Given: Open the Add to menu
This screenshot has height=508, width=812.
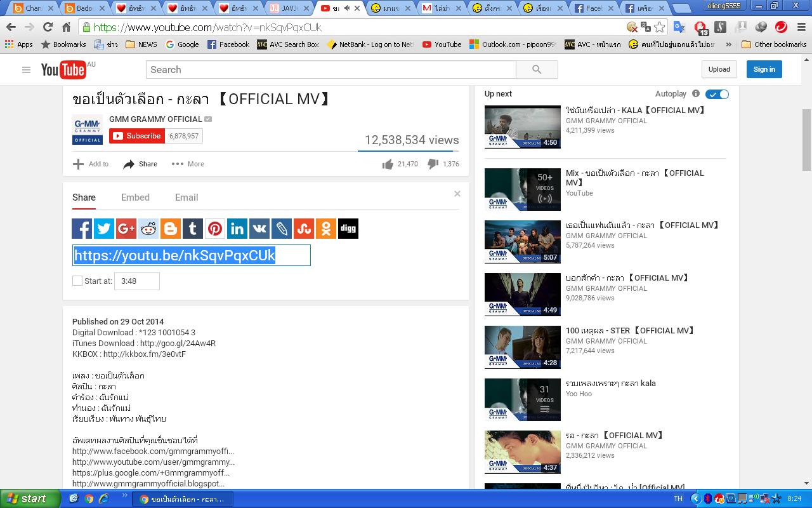Looking at the screenshot, I should [91, 164].
